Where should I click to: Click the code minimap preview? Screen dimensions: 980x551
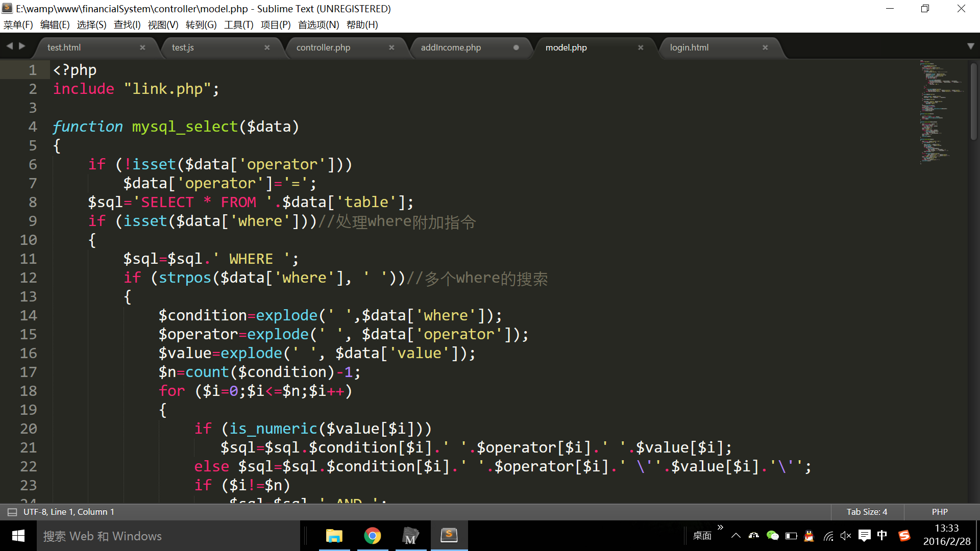941,112
